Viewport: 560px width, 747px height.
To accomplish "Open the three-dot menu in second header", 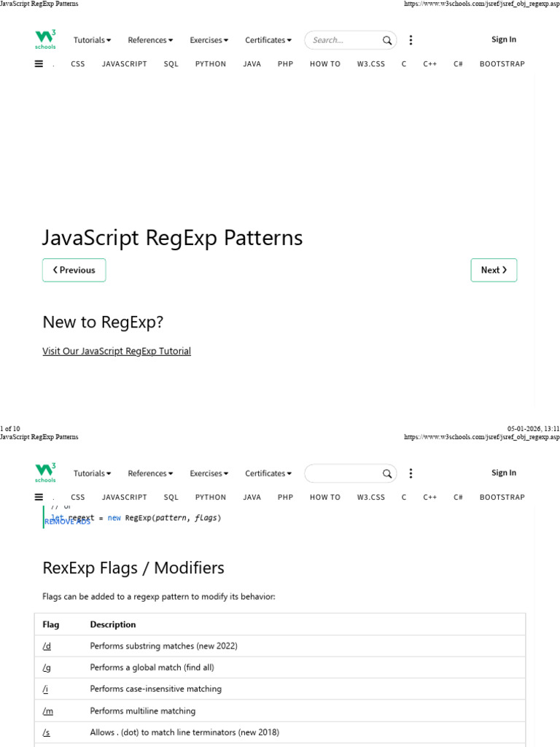I will pos(411,473).
